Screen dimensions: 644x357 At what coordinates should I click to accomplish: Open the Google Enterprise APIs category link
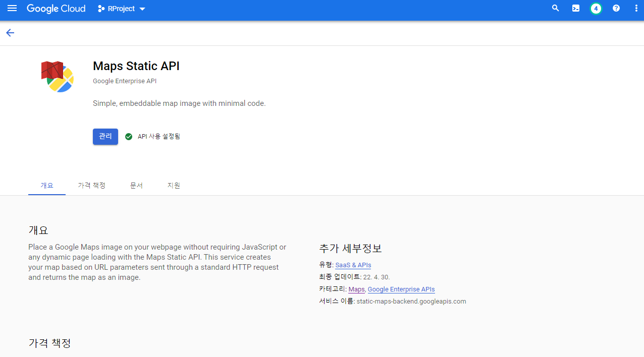point(401,289)
